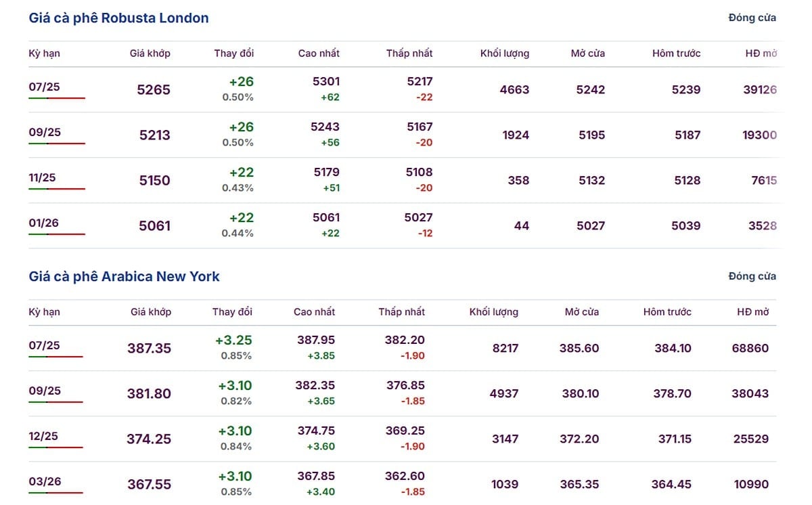Select the Arabica 09/25 contract term
The height and width of the screenshot is (505, 812).
(x=45, y=391)
